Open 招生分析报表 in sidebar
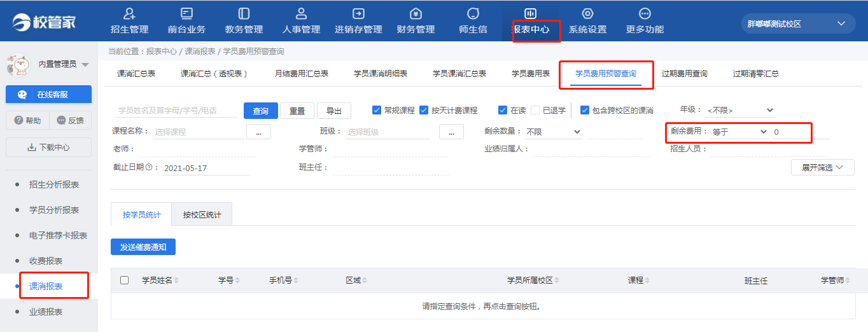The height and width of the screenshot is (332, 868). pos(54,184)
